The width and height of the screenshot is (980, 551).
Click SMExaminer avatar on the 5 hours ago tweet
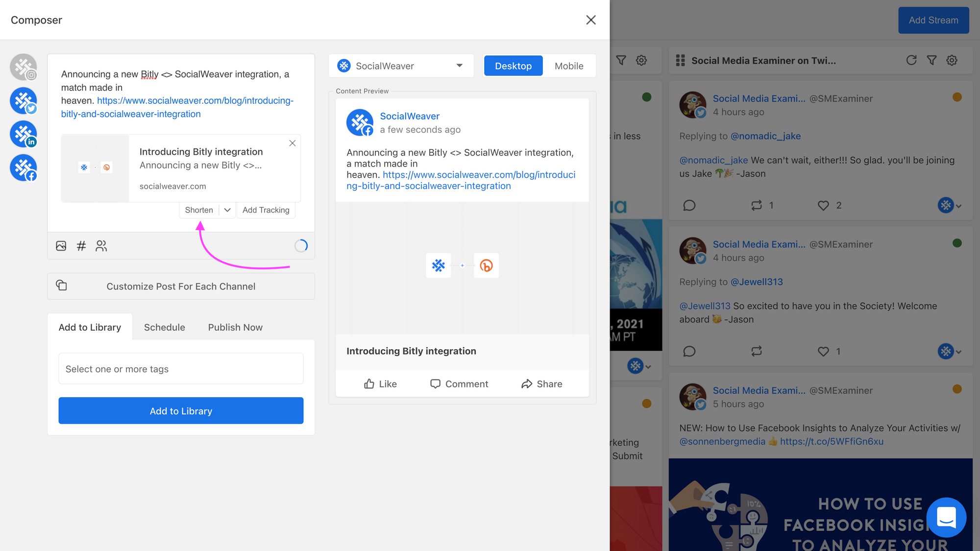[x=692, y=397]
